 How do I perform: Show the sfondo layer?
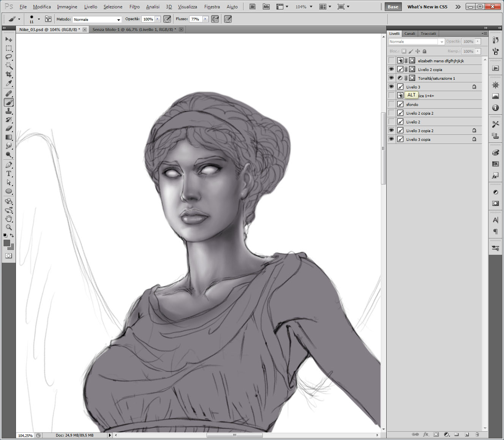(x=391, y=104)
